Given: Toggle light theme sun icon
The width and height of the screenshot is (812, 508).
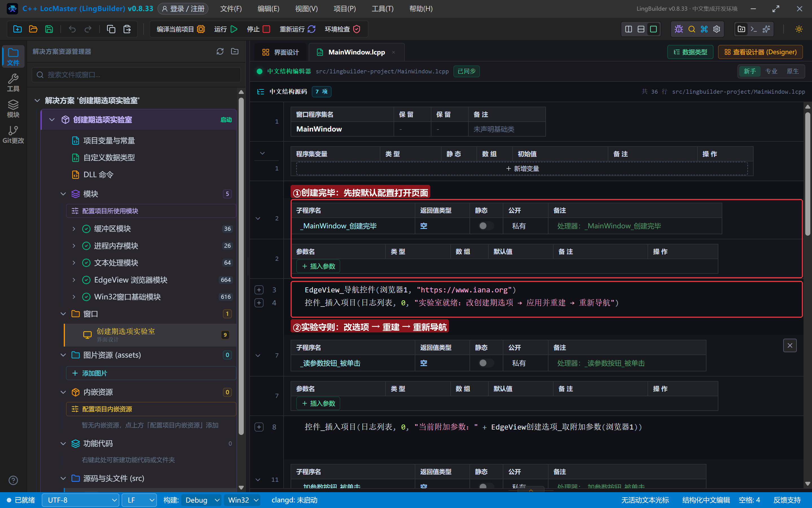Looking at the screenshot, I should 798,29.
